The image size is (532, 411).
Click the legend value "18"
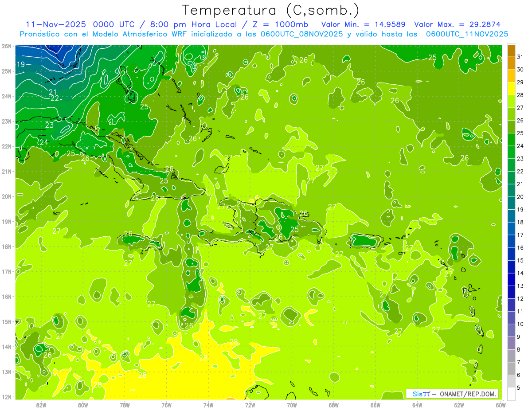(x=520, y=222)
